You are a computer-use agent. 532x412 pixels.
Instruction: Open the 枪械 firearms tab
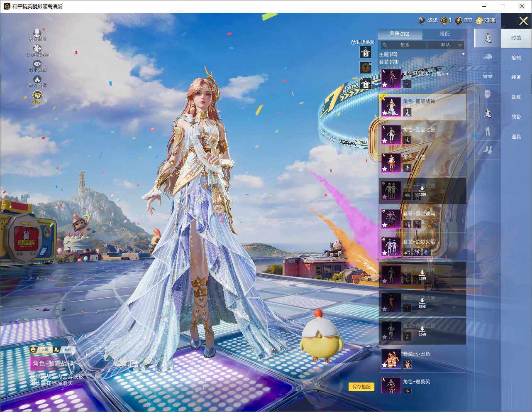(x=516, y=58)
